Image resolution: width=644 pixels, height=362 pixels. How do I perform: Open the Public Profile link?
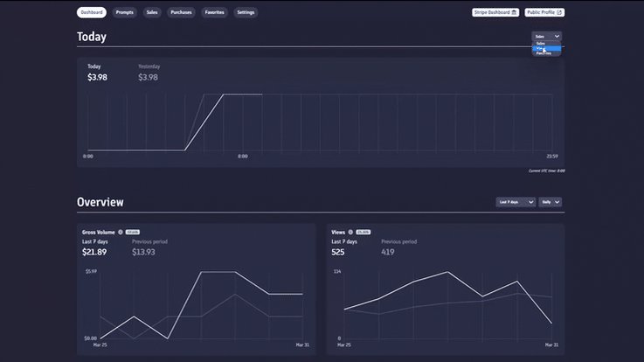click(544, 12)
